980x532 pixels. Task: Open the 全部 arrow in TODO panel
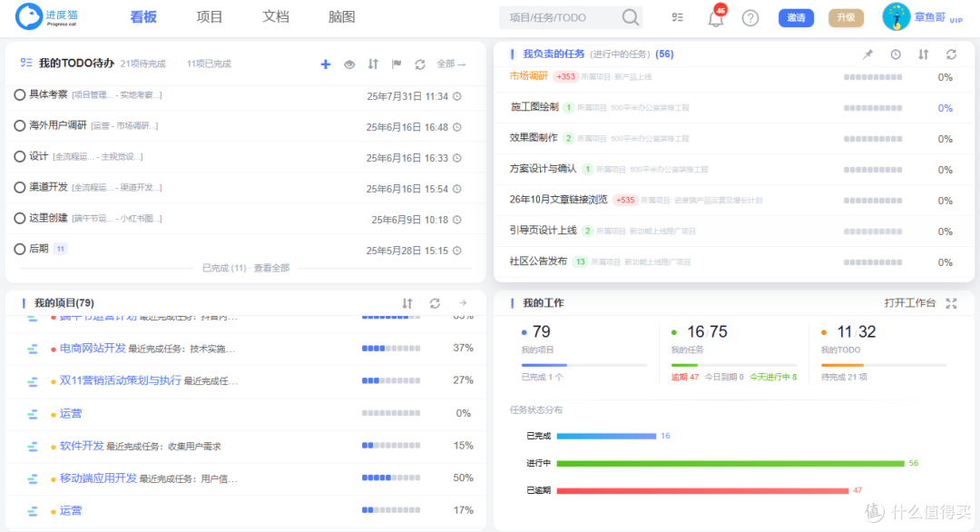click(451, 64)
